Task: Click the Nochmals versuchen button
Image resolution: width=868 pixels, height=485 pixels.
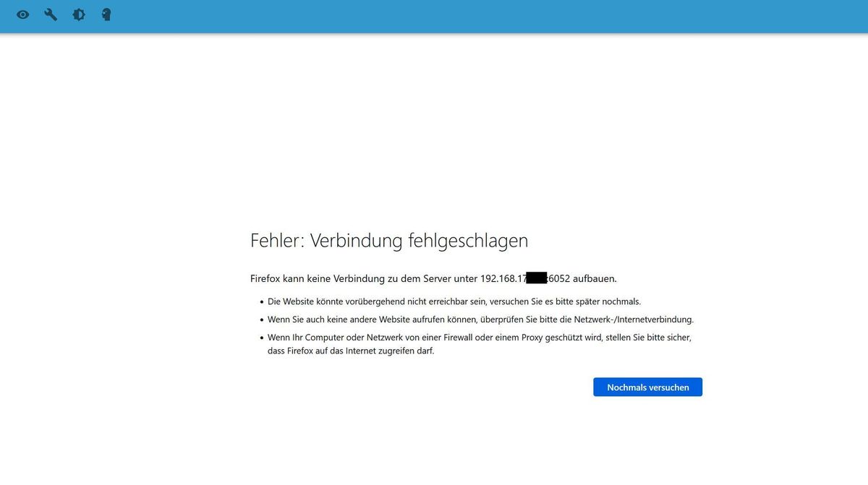Action: pos(647,387)
